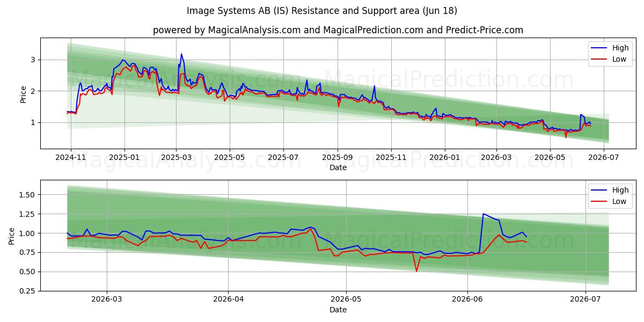Screen dimensions: 644x322
Task: Click the lower chart price tick '1.50'
Action: [x=27, y=195]
